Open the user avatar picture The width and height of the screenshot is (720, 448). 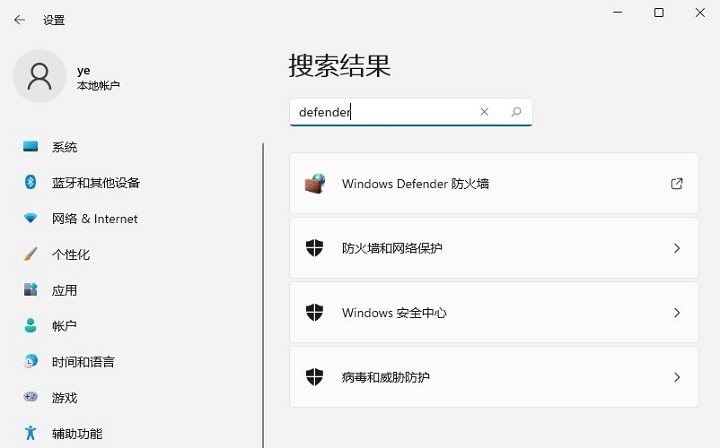(x=39, y=76)
